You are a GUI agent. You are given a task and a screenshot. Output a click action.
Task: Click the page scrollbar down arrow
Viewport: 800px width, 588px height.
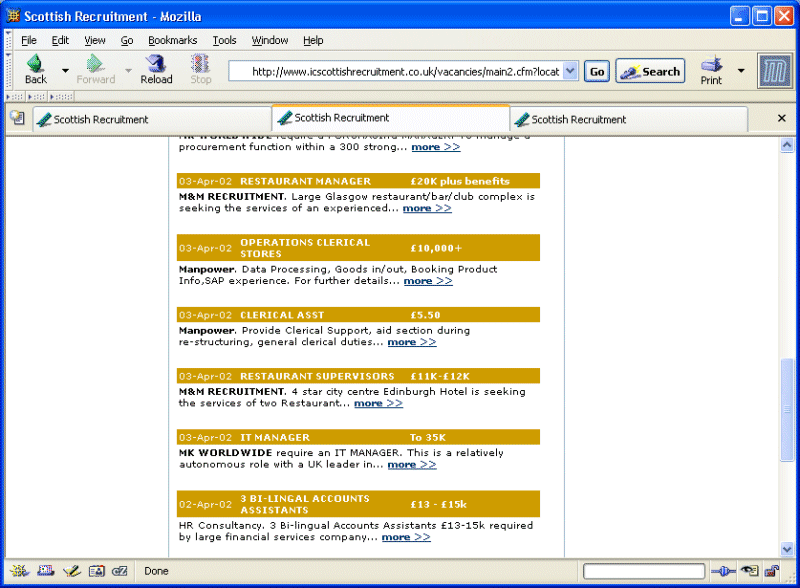pyautogui.click(x=787, y=549)
